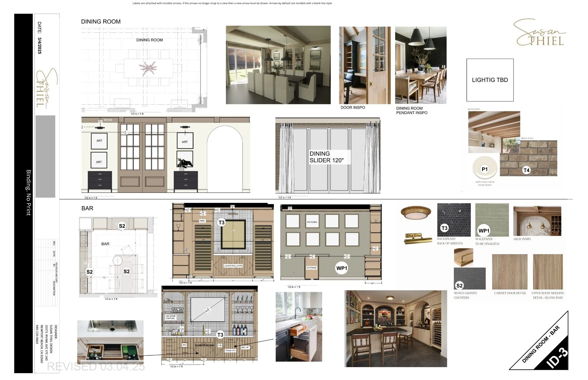Click the RO WATER SYSTEM label
The height and width of the screenshot is (380, 588).
point(204,345)
